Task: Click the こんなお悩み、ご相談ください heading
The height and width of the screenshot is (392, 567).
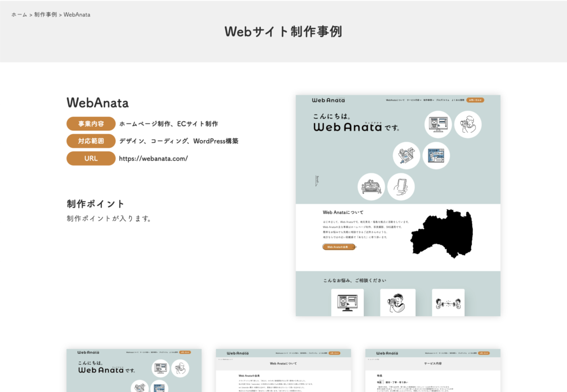Action: click(355, 280)
